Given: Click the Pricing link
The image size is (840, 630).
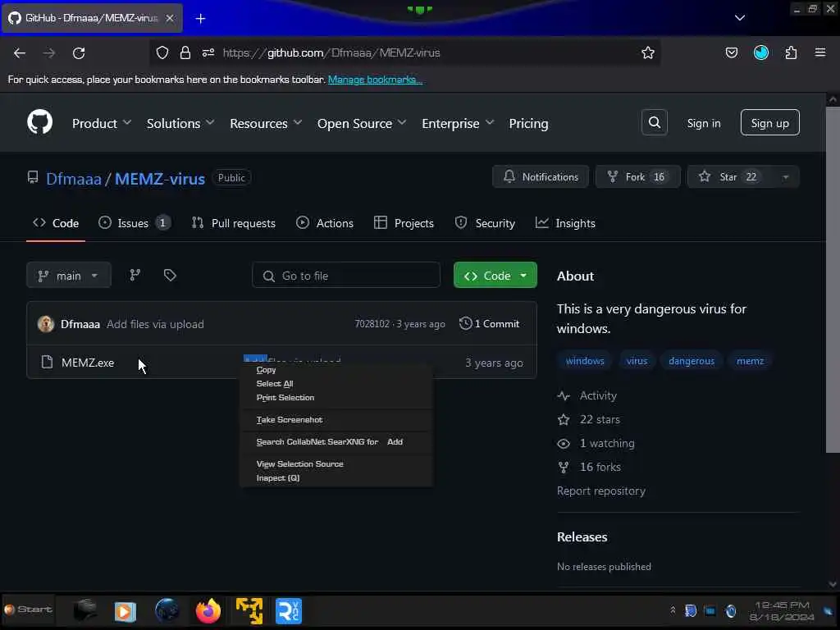Looking at the screenshot, I should pos(528,123).
